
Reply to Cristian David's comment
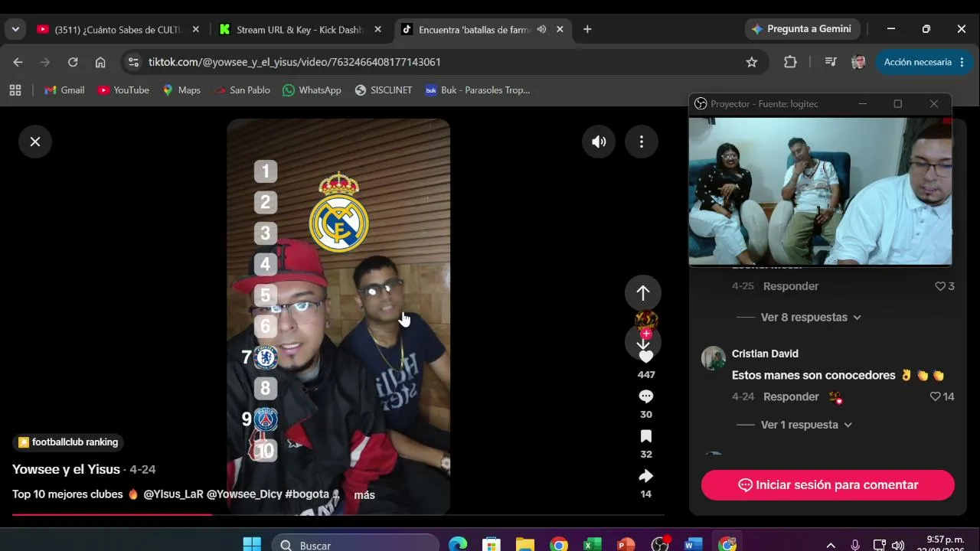coord(791,396)
